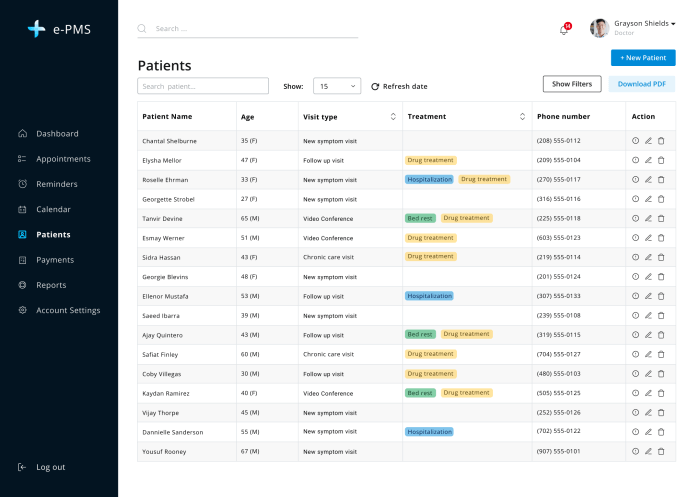Open the Show rows count dropdown
This screenshot has height=497, width=700.
[x=337, y=86]
